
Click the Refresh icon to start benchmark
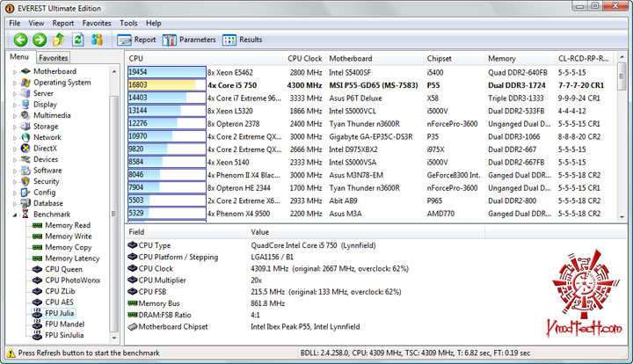click(77, 40)
